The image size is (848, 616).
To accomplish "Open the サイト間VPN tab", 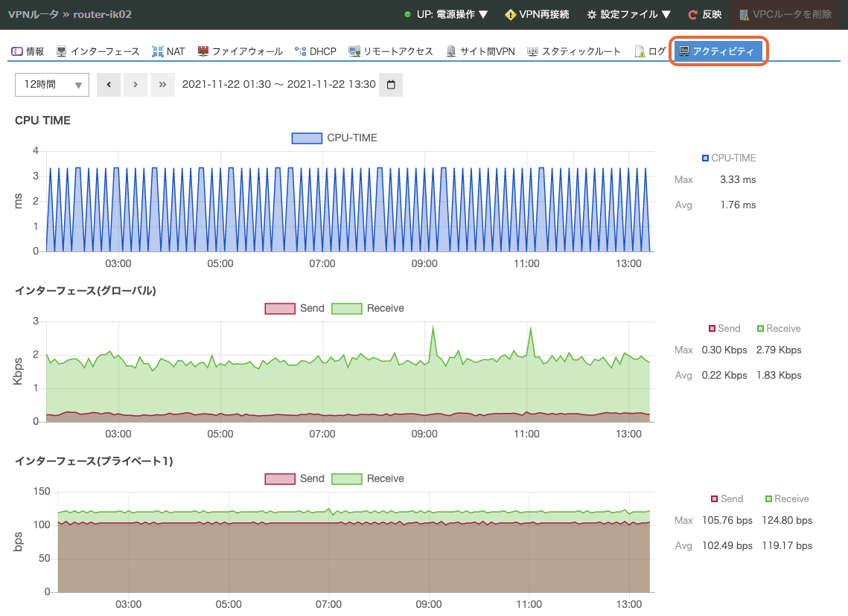I will click(480, 51).
